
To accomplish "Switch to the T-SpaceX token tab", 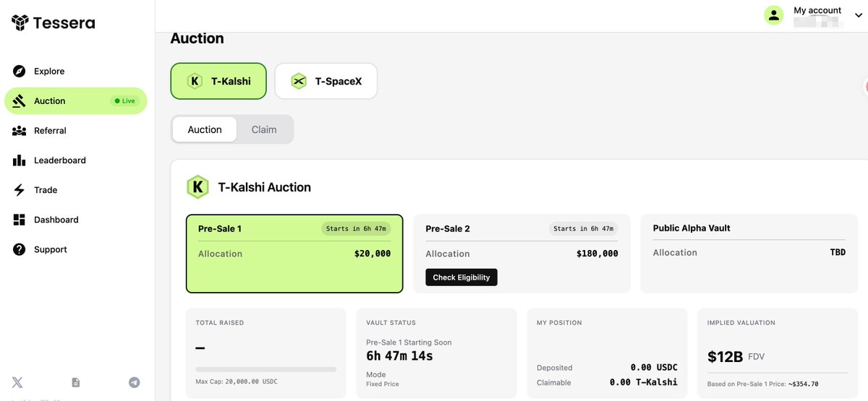I will (325, 81).
